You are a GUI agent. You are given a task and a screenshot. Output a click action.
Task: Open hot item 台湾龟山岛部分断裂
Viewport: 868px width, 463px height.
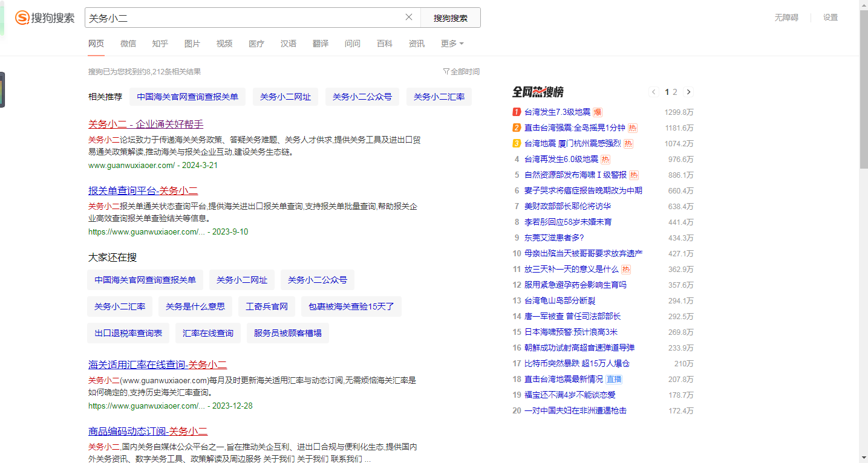(560, 300)
